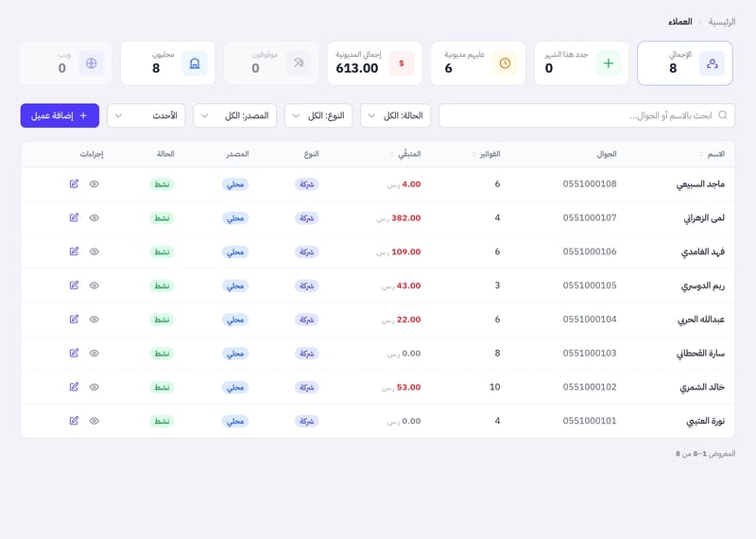
Task: View details of خالد الشمري
Action: tap(94, 387)
